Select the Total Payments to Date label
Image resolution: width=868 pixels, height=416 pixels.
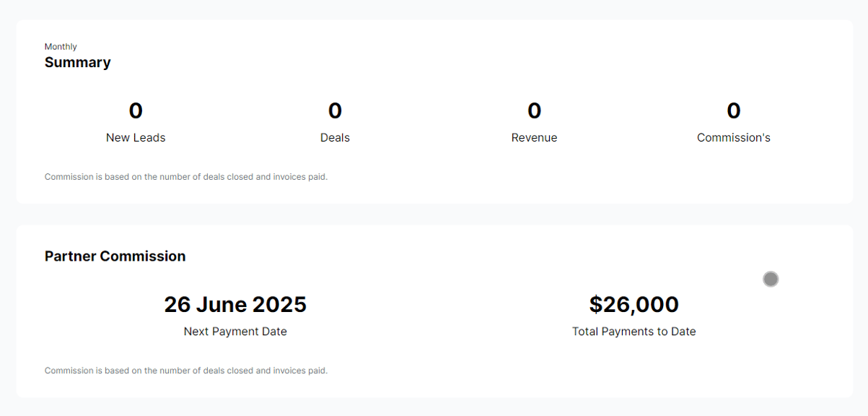634,332
